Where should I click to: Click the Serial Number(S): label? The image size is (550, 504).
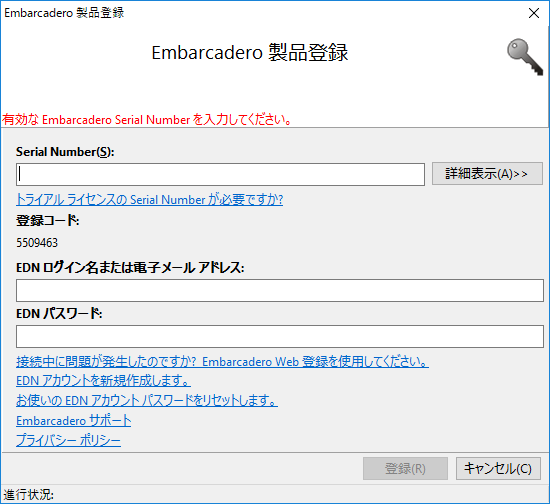(x=65, y=152)
